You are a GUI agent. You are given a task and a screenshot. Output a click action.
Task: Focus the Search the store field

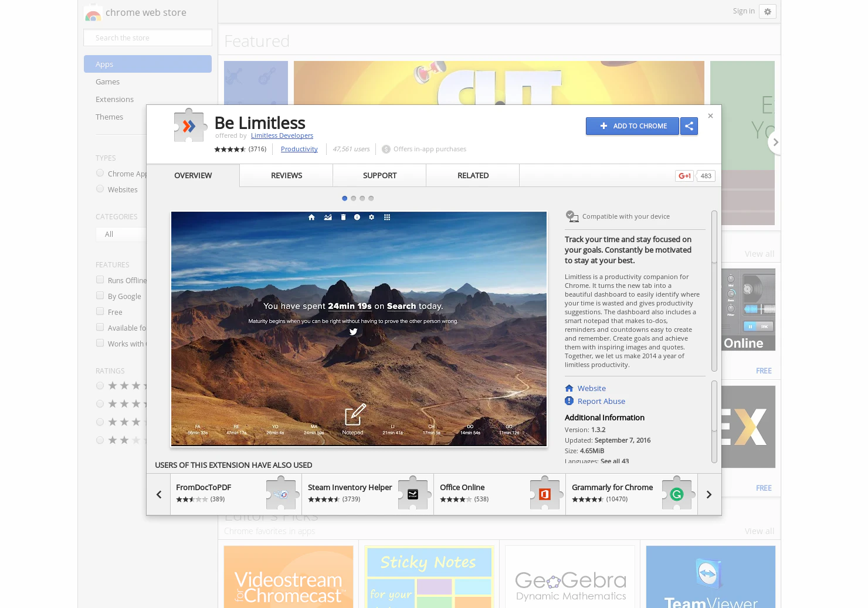coord(148,38)
